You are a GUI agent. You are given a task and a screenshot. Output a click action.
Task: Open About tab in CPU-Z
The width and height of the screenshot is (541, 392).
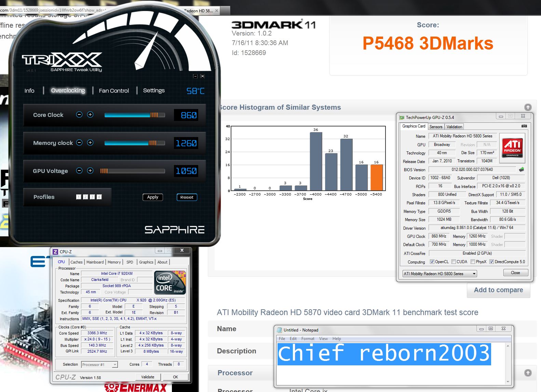pyautogui.click(x=162, y=262)
